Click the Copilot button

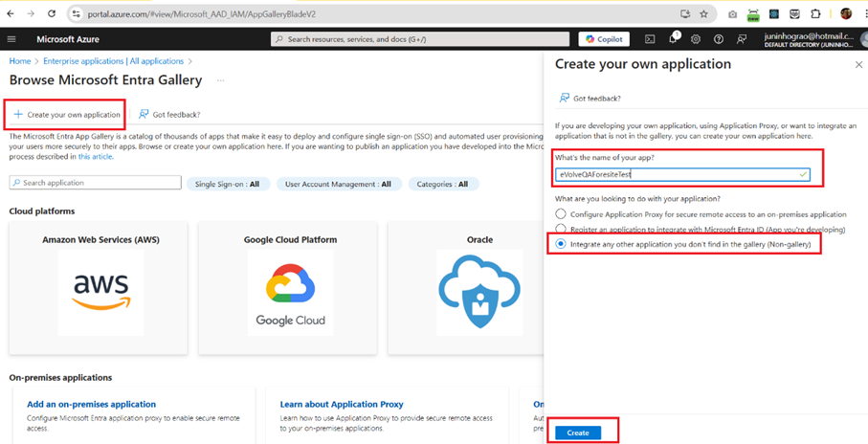point(604,39)
